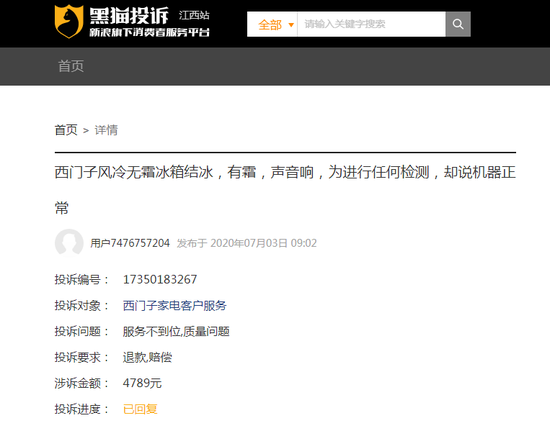The image size is (550, 431).
Task: Click the 详情 breadcrumb text
Action: click(x=106, y=130)
